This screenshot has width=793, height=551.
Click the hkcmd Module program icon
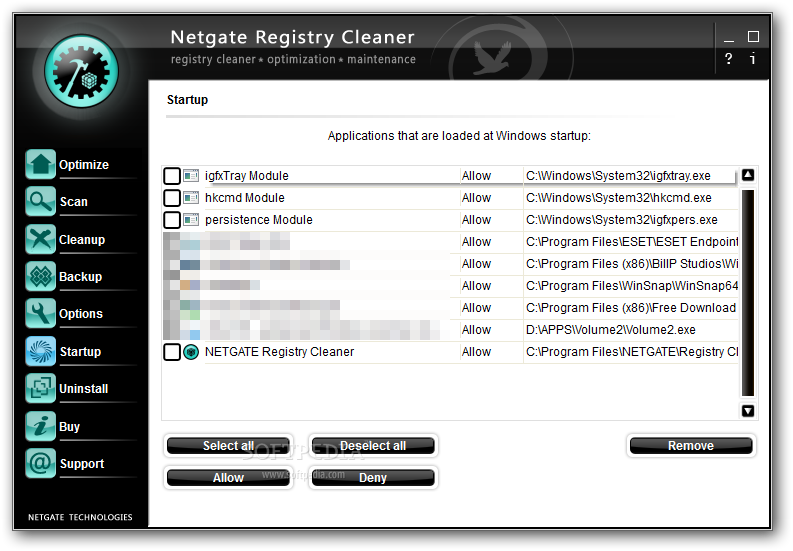click(191, 198)
